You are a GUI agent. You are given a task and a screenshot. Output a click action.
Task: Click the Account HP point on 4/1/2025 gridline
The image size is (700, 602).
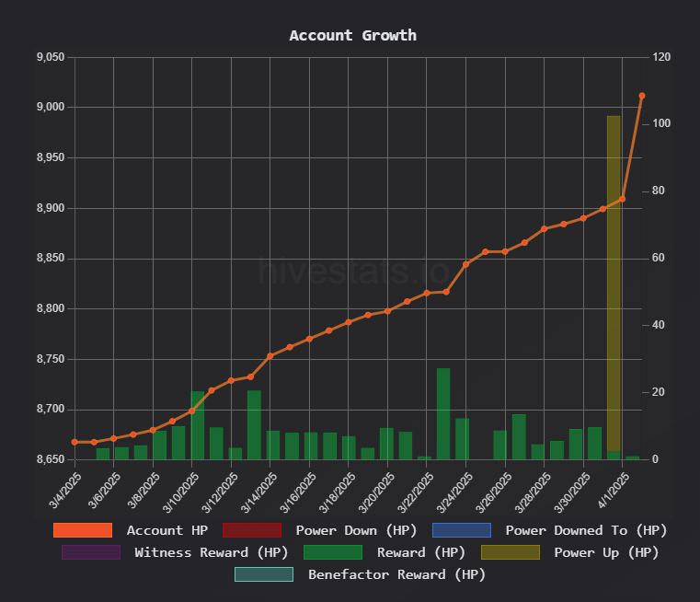tap(623, 199)
